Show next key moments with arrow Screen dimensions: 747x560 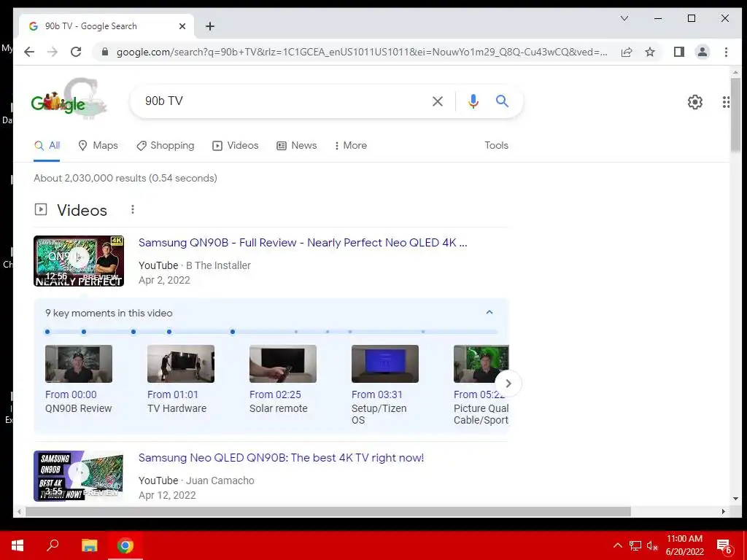508,384
